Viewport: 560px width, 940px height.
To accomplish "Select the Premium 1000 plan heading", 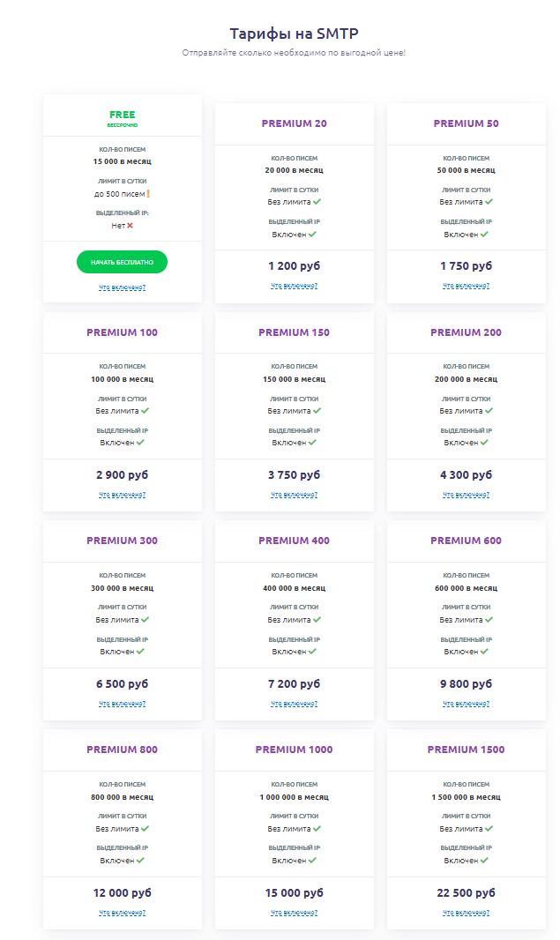I will [x=294, y=750].
